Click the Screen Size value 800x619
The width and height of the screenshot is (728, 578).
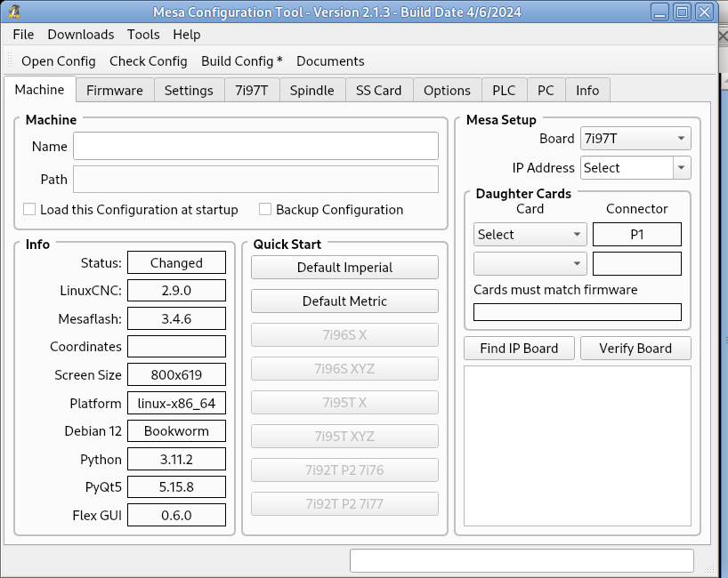[x=176, y=375]
